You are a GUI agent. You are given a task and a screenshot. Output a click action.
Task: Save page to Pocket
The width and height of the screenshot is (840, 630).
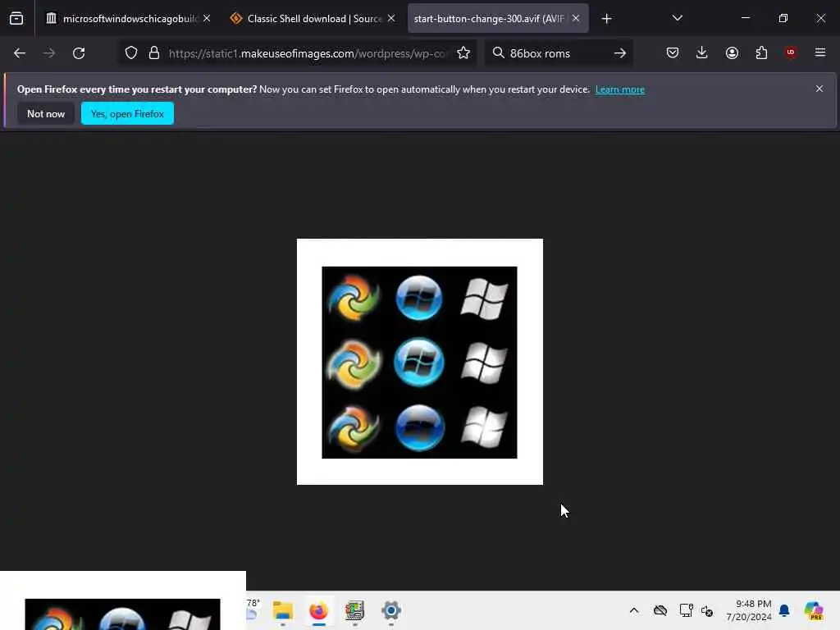673,52
